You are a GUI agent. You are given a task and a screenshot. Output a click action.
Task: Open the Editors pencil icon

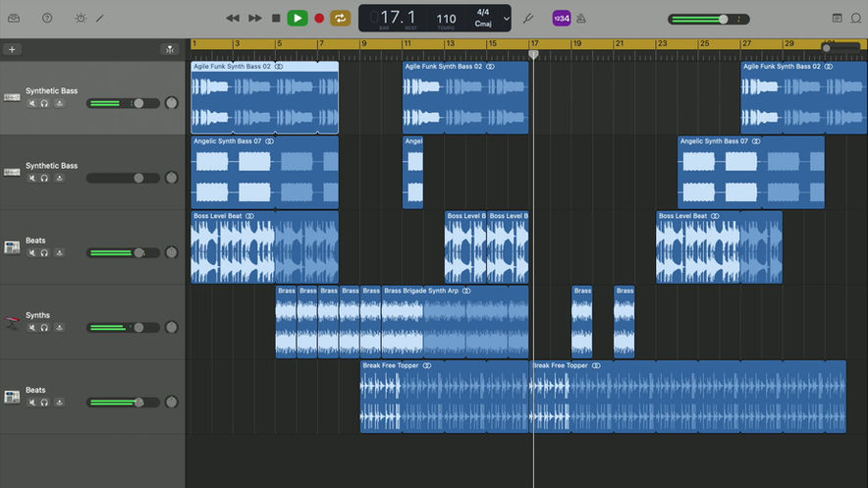point(99,19)
